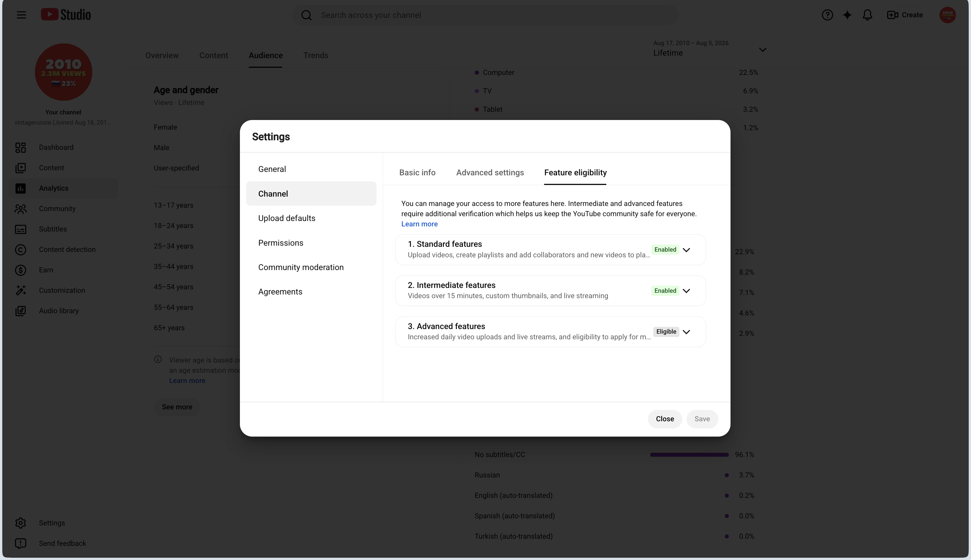Image resolution: width=971 pixels, height=560 pixels.
Task: Open Permissions settings
Action: pyautogui.click(x=311, y=243)
